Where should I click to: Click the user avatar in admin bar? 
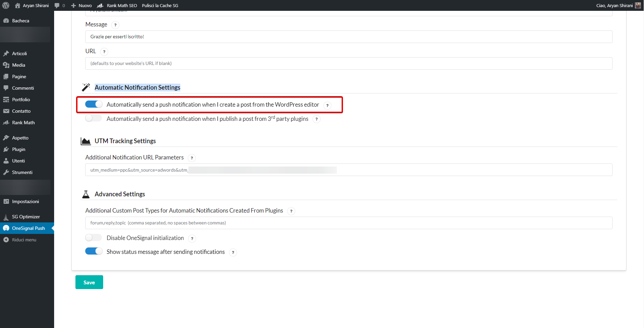coord(638,5)
